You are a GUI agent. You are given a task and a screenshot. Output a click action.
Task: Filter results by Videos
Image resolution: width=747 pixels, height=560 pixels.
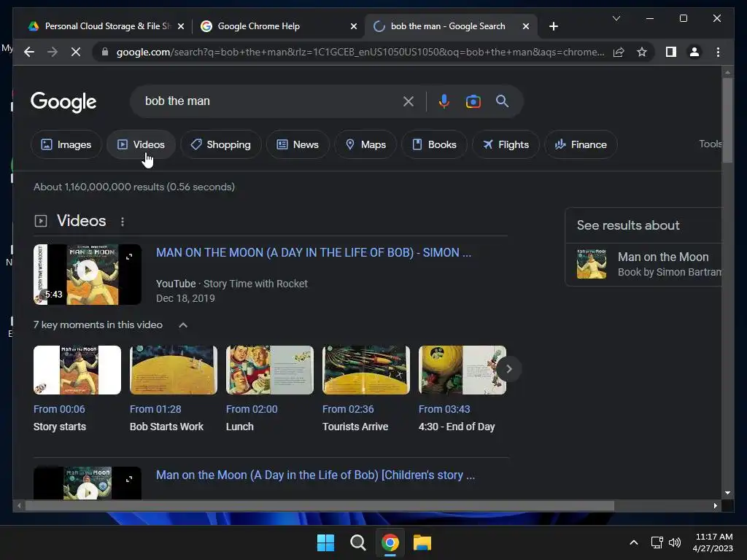141,144
